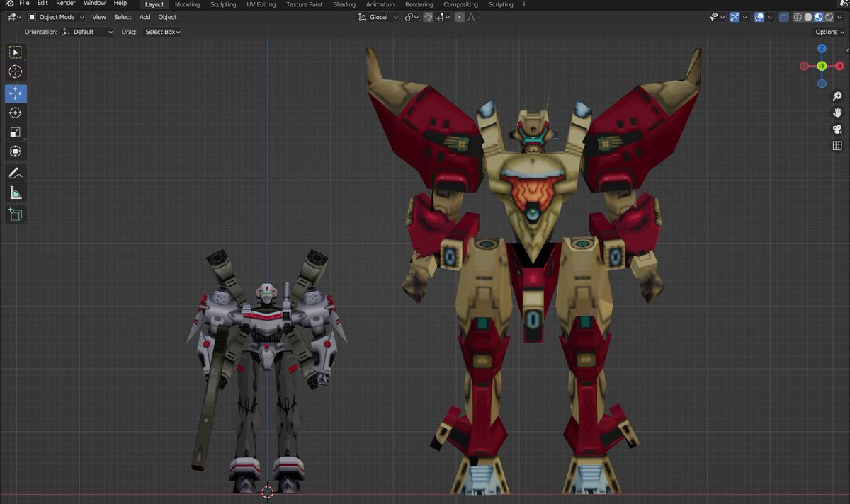Open the Window menu
Viewport: 850px width, 504px height.
(x=94, y=4)
